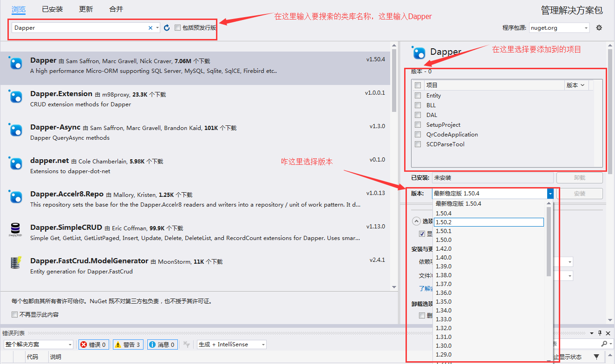Check the BLL project checkbox
The height and width of the screenshot is (364, 615).
[x=418, y=105]
